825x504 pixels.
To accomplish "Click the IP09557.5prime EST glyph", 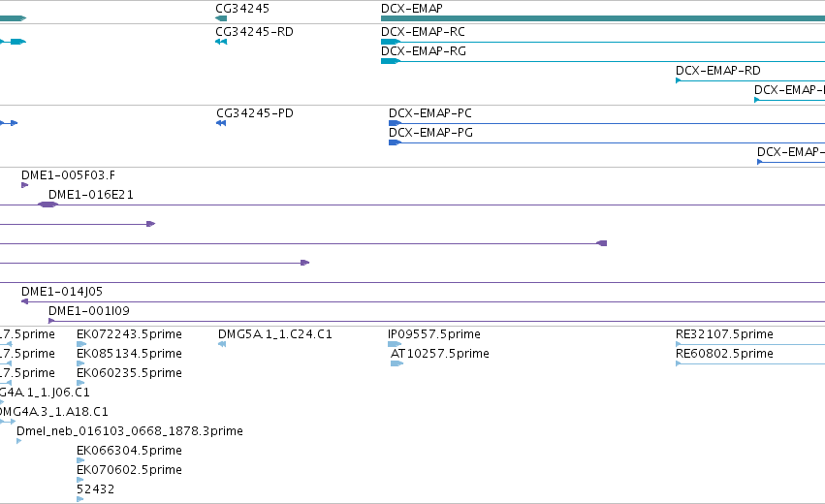I will [395, 344].
